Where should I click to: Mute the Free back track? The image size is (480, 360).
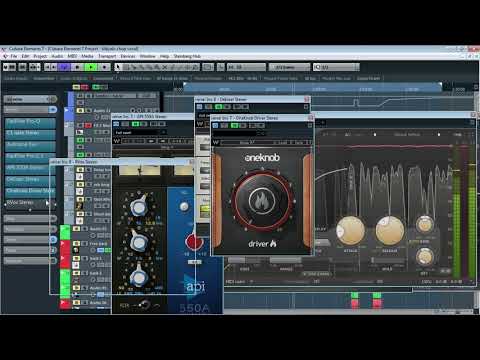click(x=76, y=244)
